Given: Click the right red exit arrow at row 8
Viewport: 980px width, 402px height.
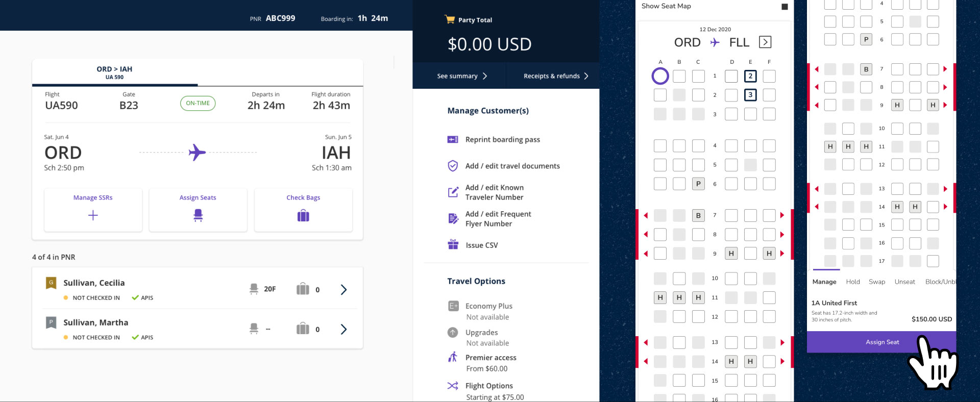Looking at the screenshot, I should (x=782, y=235).
